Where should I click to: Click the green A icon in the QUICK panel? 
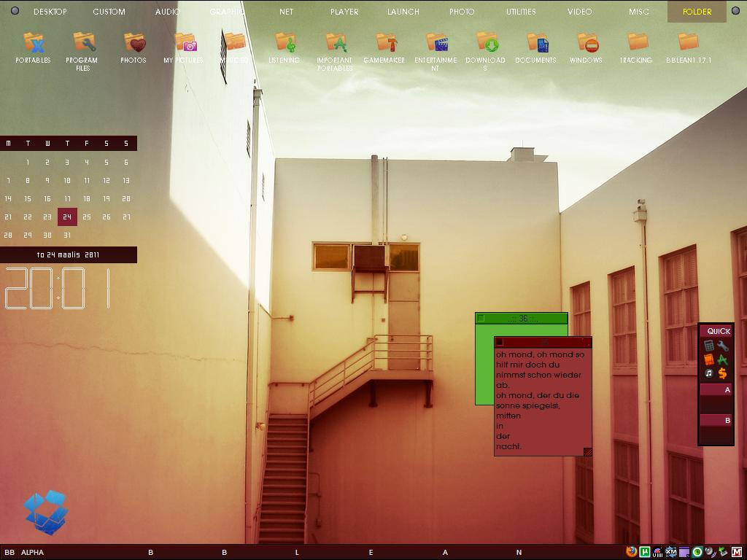click(x=721, y=358)
